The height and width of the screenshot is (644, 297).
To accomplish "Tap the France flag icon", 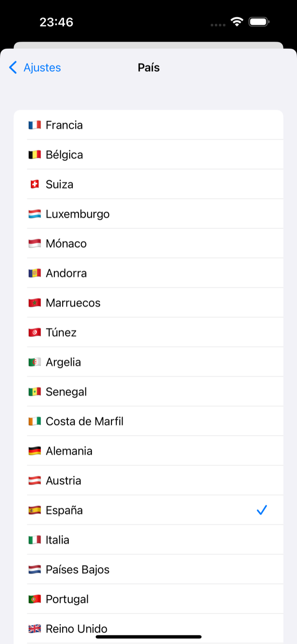I will pos(34,125).
